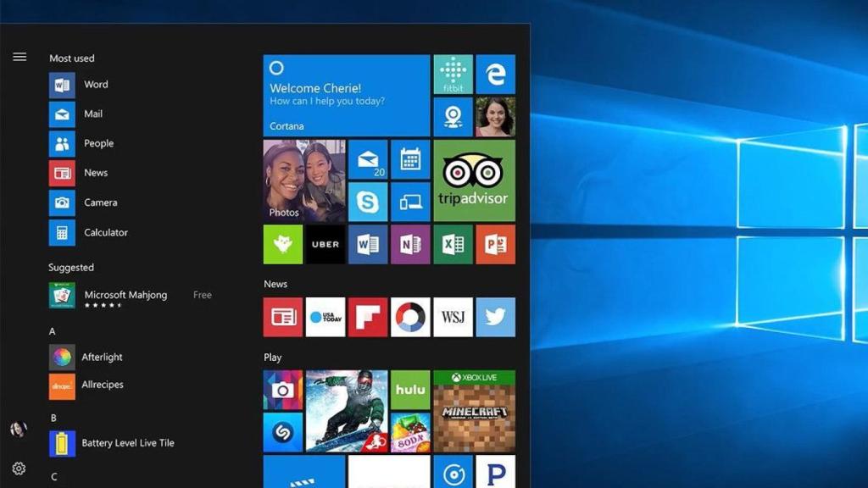Expand the Start menu hamburger button
Viewport: 868px width, 488px height.
[19, 57]
